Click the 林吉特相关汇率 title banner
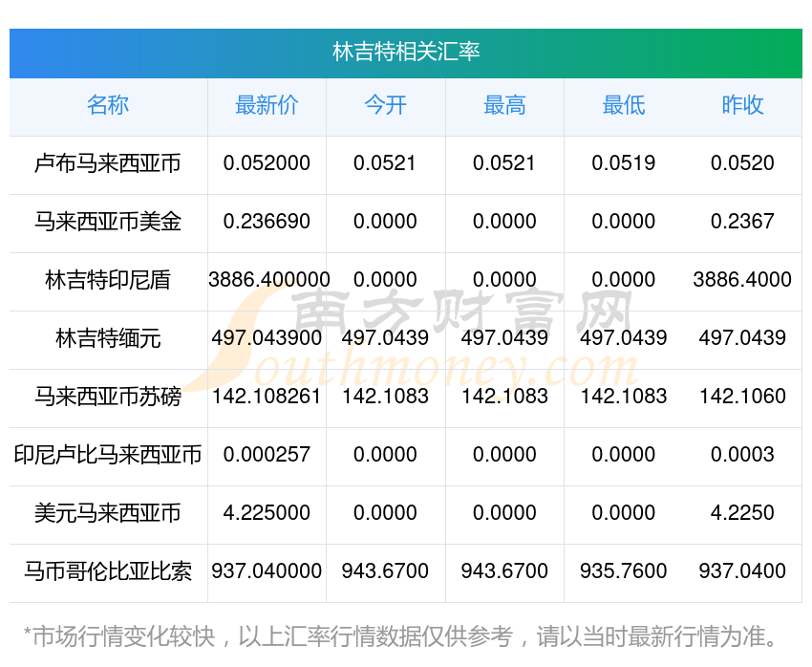The height and width of the screenshot is (667, 812). tap(406, 52)
